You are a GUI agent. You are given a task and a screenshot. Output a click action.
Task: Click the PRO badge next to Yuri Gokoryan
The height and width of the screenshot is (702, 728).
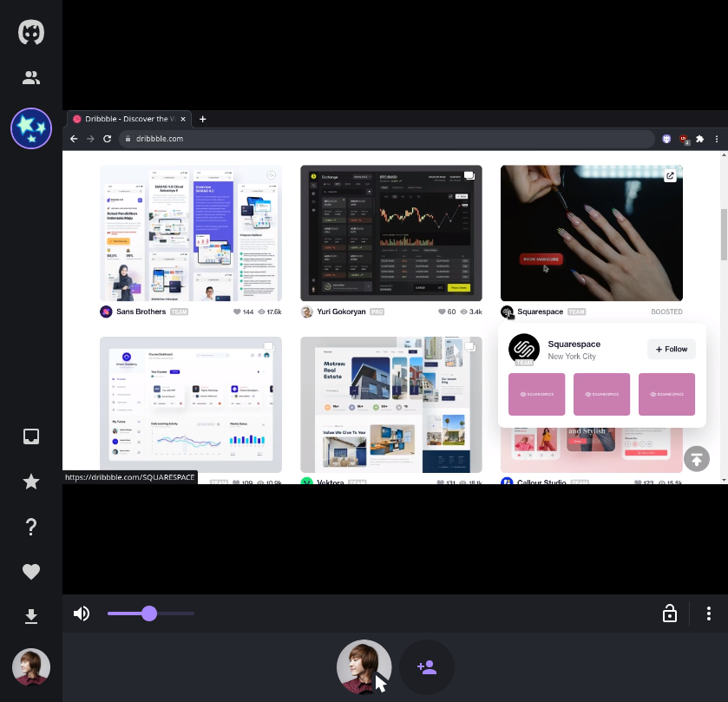[377, 312]
